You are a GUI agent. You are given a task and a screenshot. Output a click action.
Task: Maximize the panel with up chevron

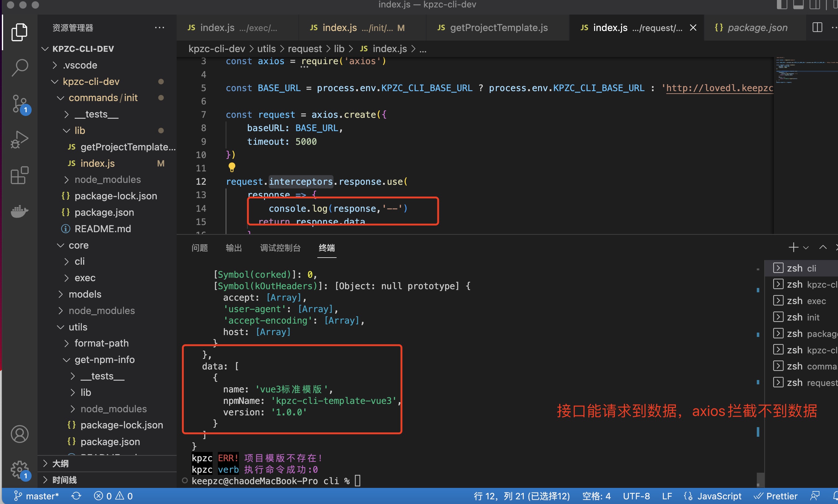click(x=823, y=247)
